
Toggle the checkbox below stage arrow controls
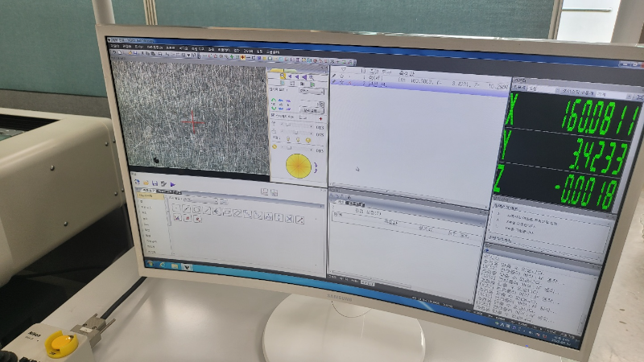click(x=272, y=115)
